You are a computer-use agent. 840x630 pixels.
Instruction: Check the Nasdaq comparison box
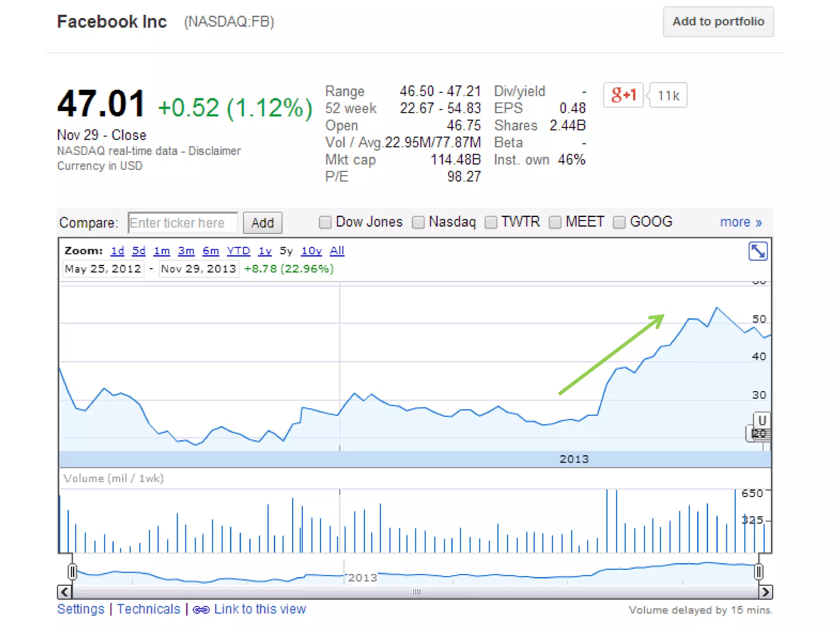pyautogui.click(x=418, y=222)
